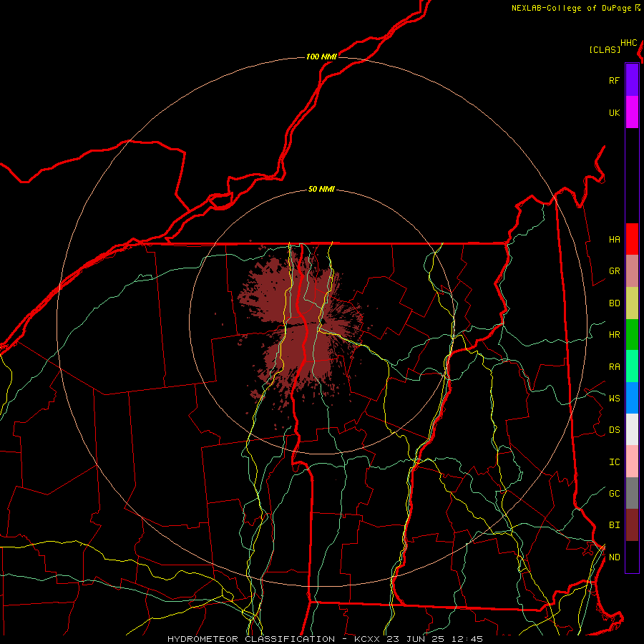Click the white DS color swatch

[632, 429]
